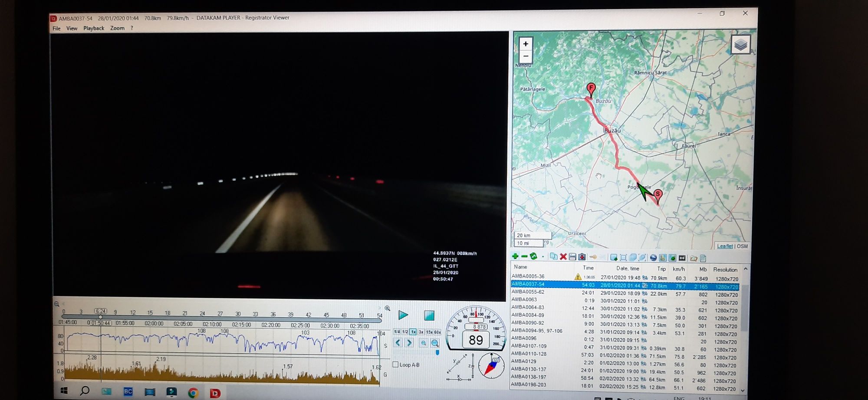
Task: Set playback speed to 1/2
Action: tap(405, 332)
